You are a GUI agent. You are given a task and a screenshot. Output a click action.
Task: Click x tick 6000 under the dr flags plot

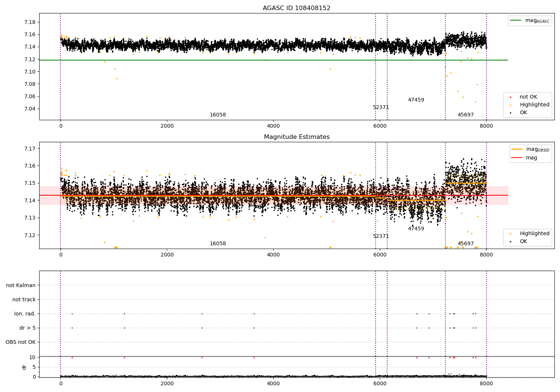coord(380,383)
